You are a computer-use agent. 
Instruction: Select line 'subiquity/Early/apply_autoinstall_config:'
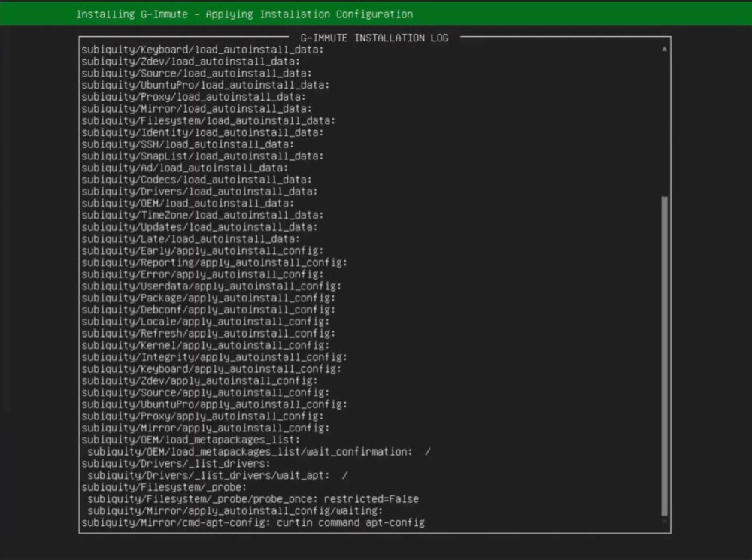[x=202, y=251]
